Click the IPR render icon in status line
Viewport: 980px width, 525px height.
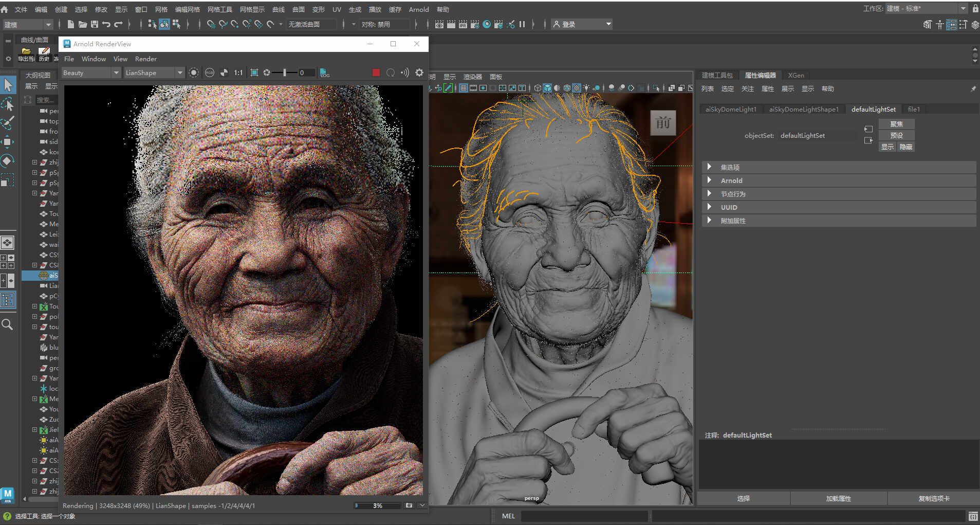click(x=463, y=24)
